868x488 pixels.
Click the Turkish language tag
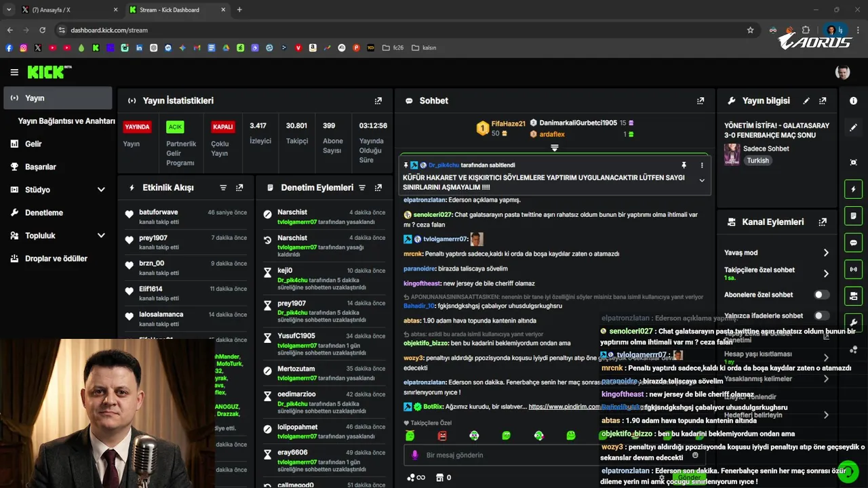click(757, 161)
